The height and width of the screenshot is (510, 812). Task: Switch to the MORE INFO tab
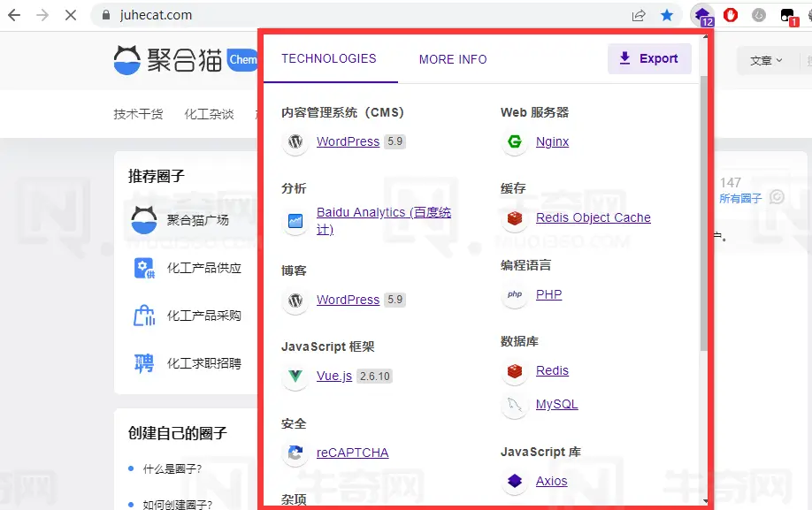point(453,59)
